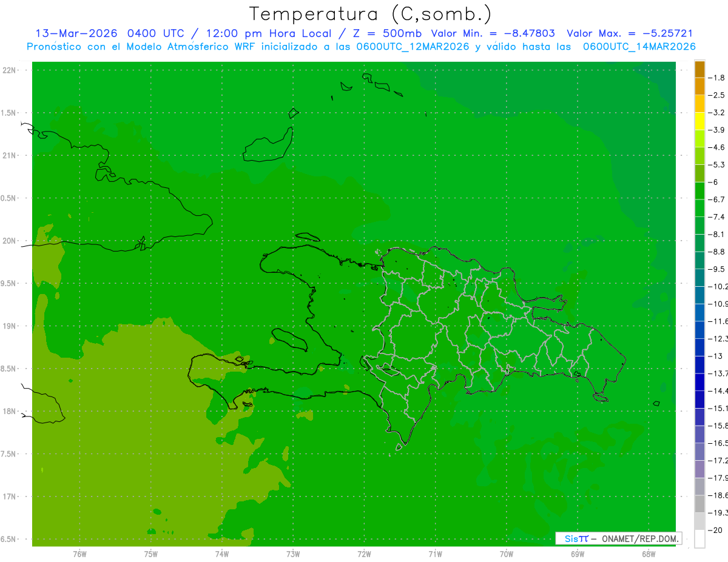Click the purple swatch between -17.2 and -17.9

click(699, 469)
